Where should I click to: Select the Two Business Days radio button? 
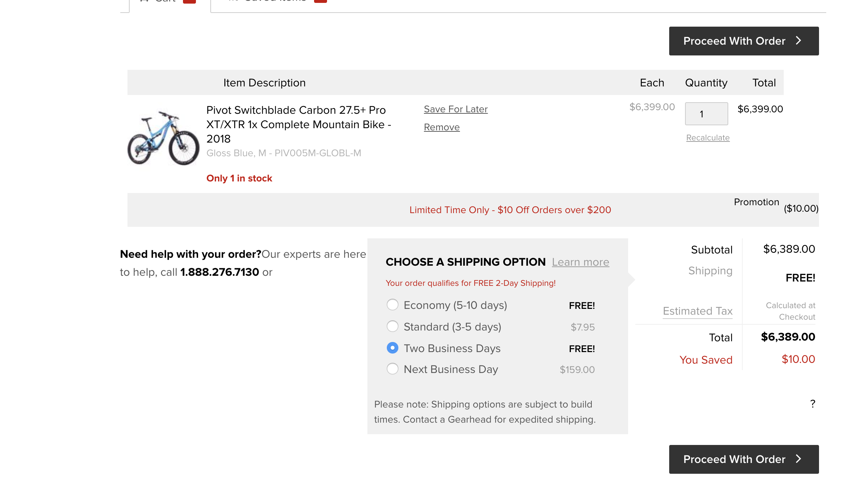[x=393, y=348]
